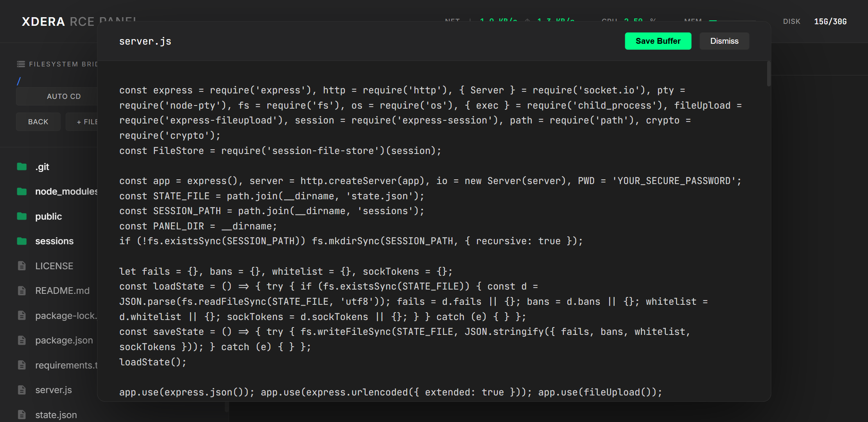Image resolution: width=868 pixels, height=422 pixels.
Task: Click the editor's vertical scrollbar thumb
Action: [x=769, y=73]
